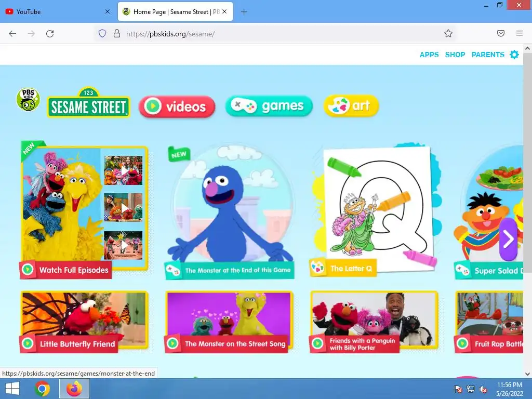Click the network tray icon
This screenshot has width=532, height=399.
click(471, 389)
